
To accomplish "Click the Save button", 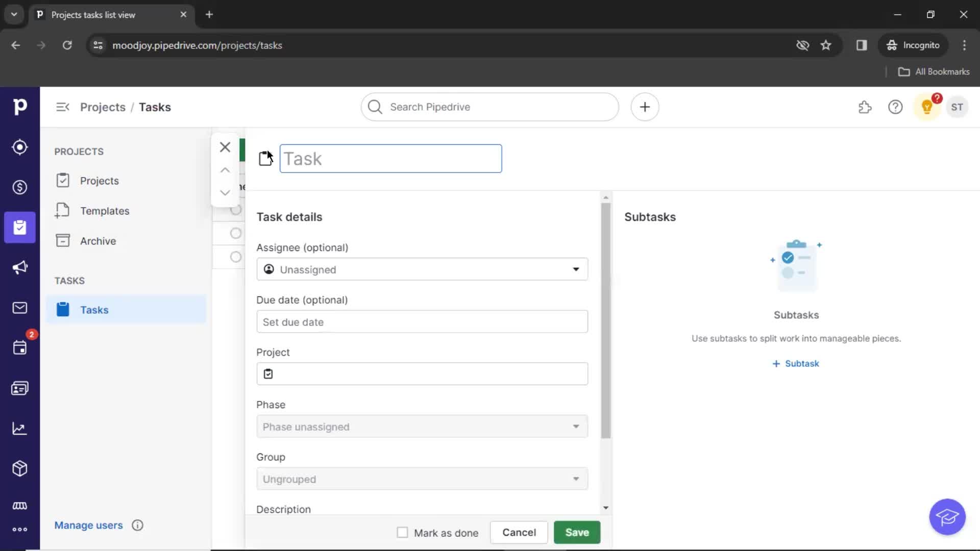I will (576, 532).
